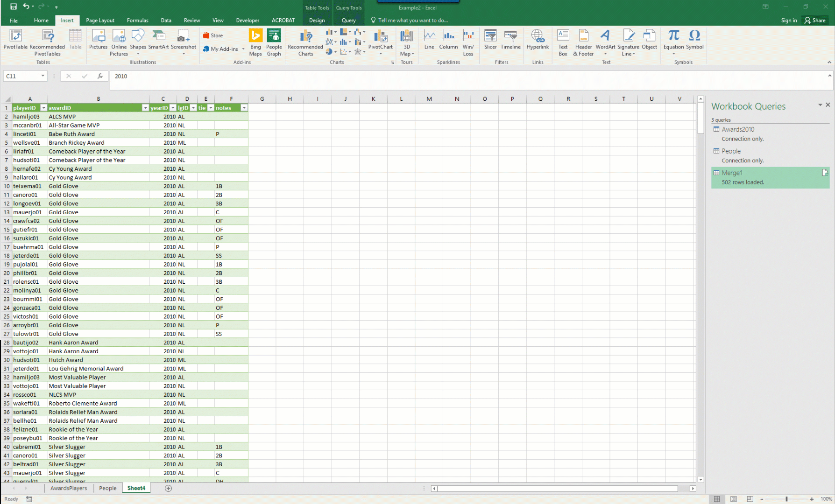Click the Share button
Screen dimensions: 835x504
815,21
